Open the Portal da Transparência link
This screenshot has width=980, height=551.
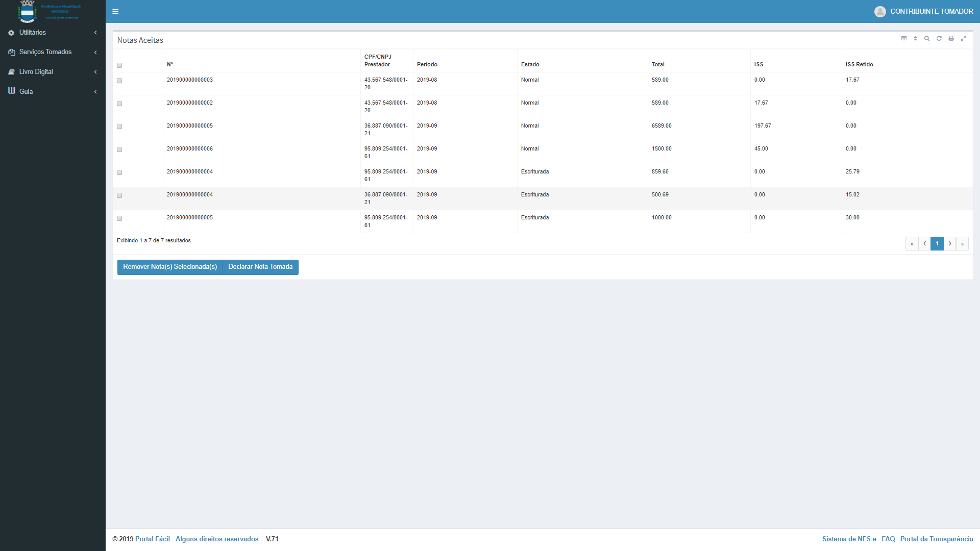tap(936, 539)
